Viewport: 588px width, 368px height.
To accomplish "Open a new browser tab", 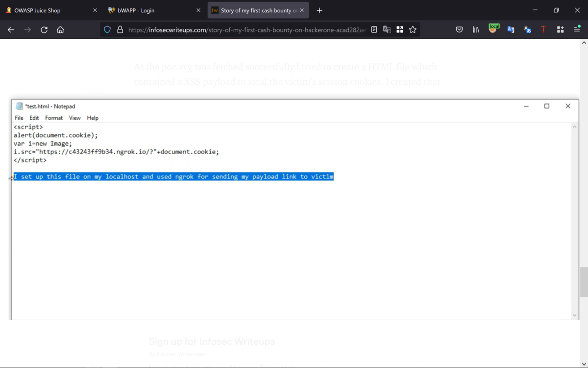I will point(319,10).
